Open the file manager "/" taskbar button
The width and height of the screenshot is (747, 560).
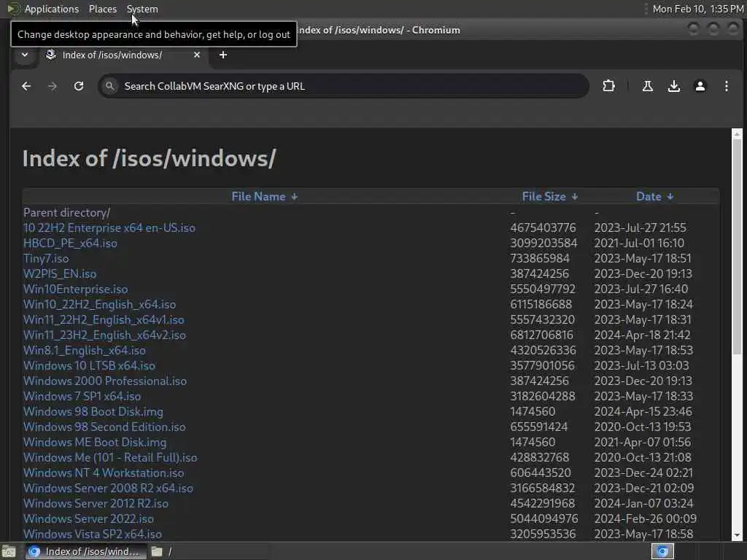click(x=162, y=551)
